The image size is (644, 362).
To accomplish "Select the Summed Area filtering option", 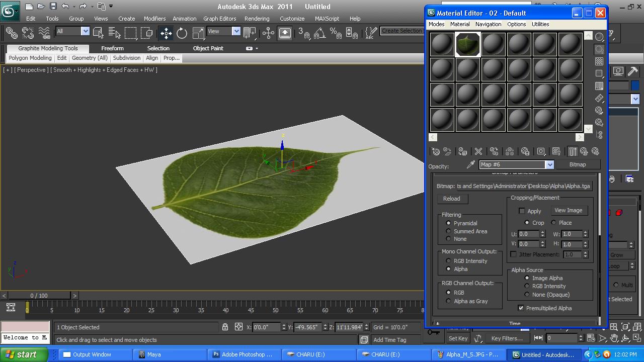I will pyautogui.click(x=449, y=231).
